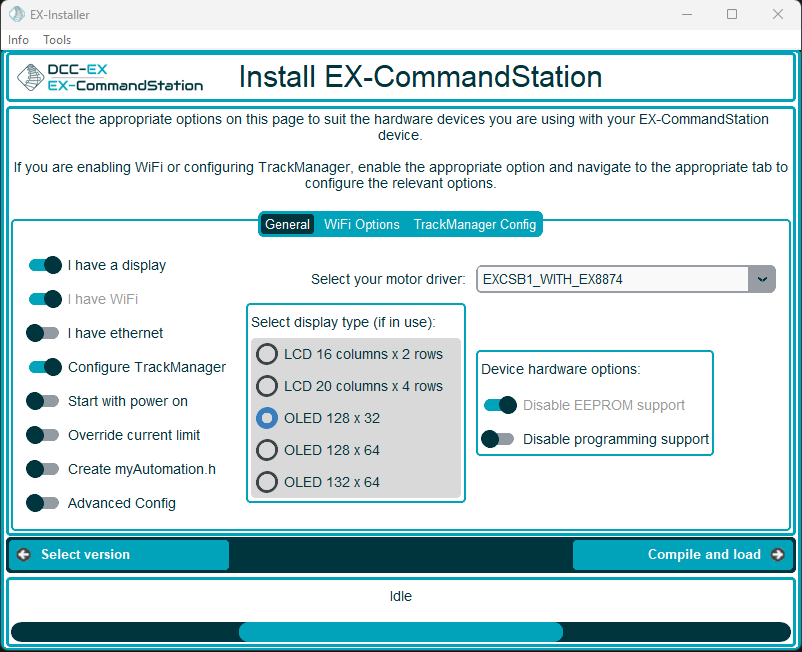Maximize the EX-Installer window
This screenshot has width=802, height=652.
(732, 14)
